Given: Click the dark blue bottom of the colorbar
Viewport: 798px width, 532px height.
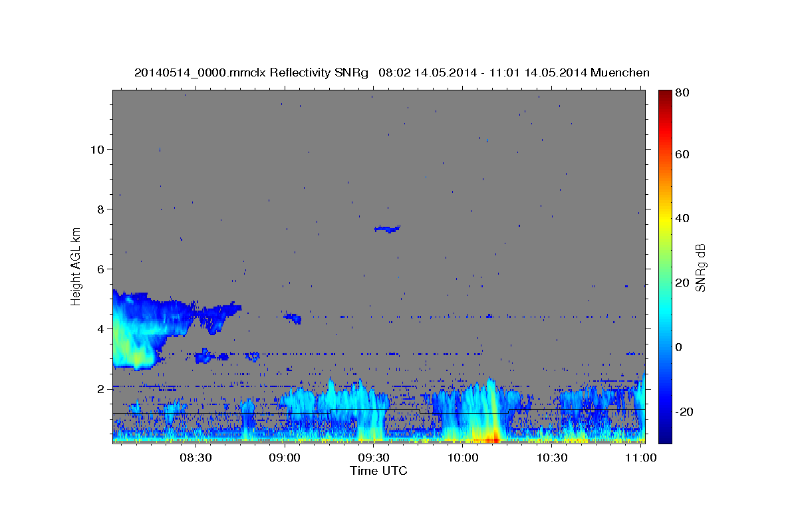Looking at the screenshot, I should coord(664,436).
